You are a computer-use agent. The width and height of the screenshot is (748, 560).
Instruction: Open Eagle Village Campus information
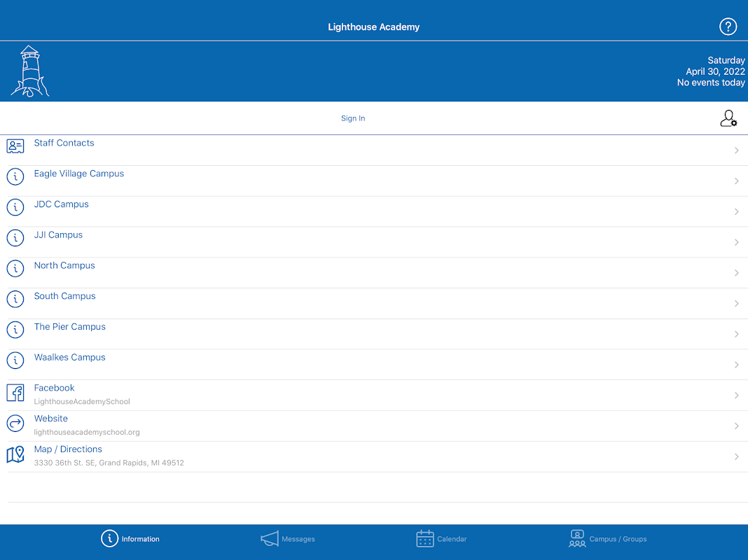(x=78, y=174)
